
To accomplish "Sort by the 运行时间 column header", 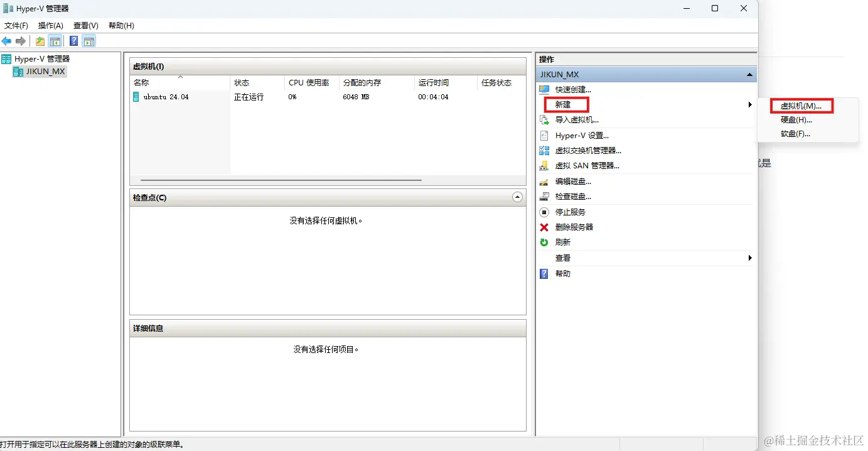I will (x=446, y=83).
